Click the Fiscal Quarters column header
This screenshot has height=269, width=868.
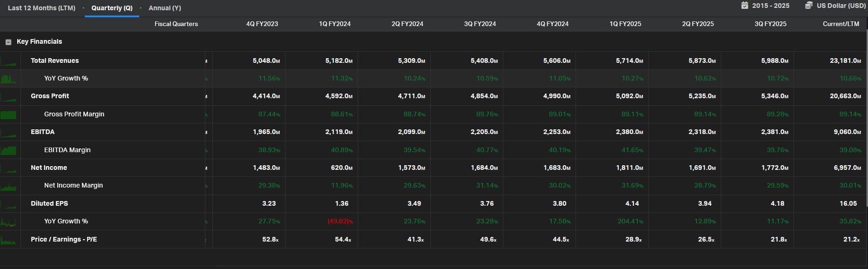(176, 24)
